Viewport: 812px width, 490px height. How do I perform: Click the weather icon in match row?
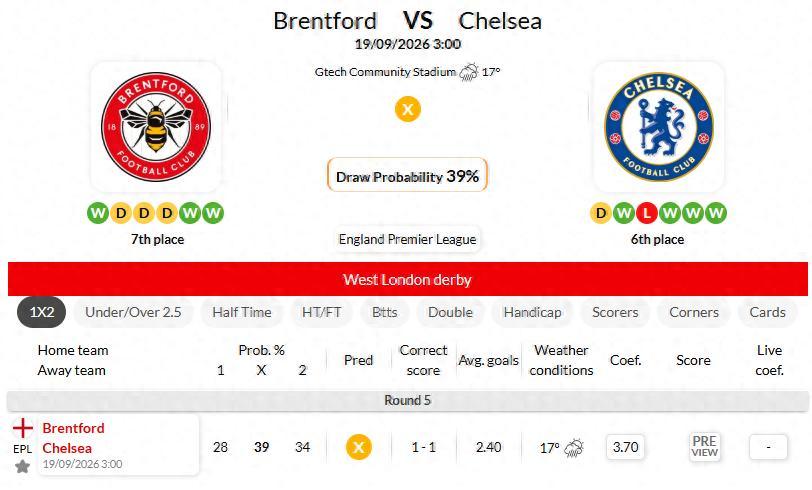click(574, 448)
